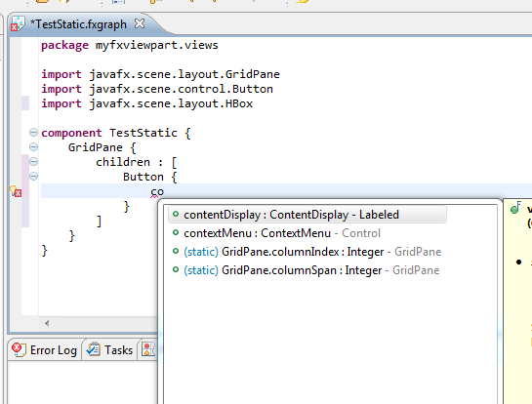Click the Error Log view icon
Image resolution: width=532 pixels, height=404 pixels.
[19, 349]
